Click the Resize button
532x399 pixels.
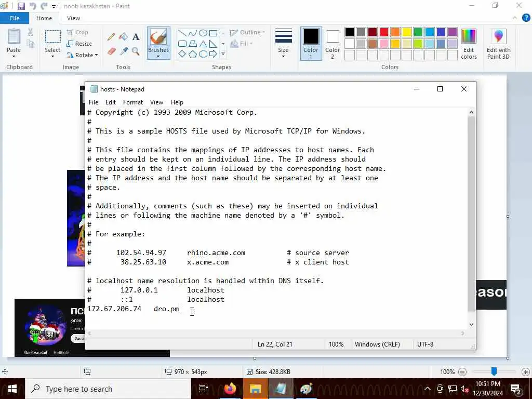coord(79,44)
